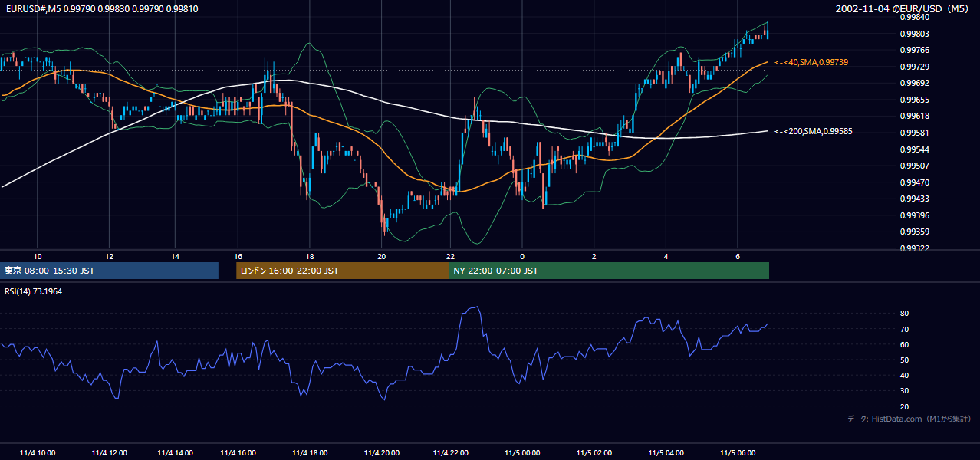Click hour label 0 under the price chart
The height and width of the screenshot is (460, 980).
(x=522, y=257)
